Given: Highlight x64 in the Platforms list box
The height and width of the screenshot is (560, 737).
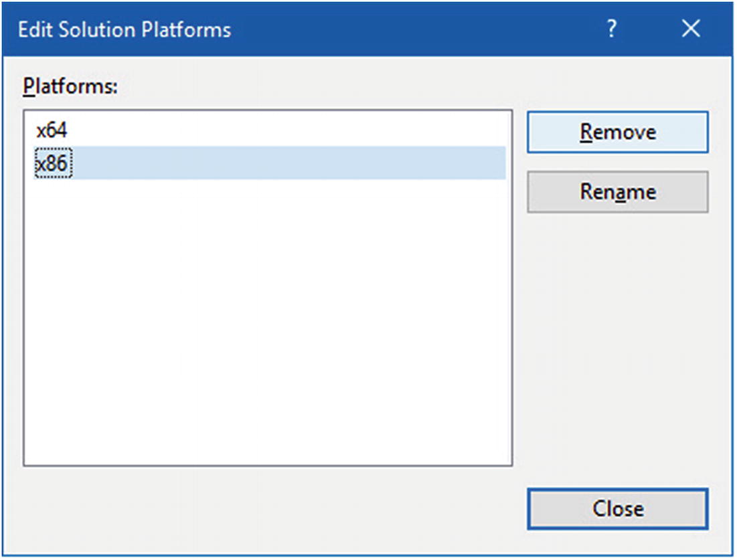Looking at the screenshot, I should click(52, 130).
